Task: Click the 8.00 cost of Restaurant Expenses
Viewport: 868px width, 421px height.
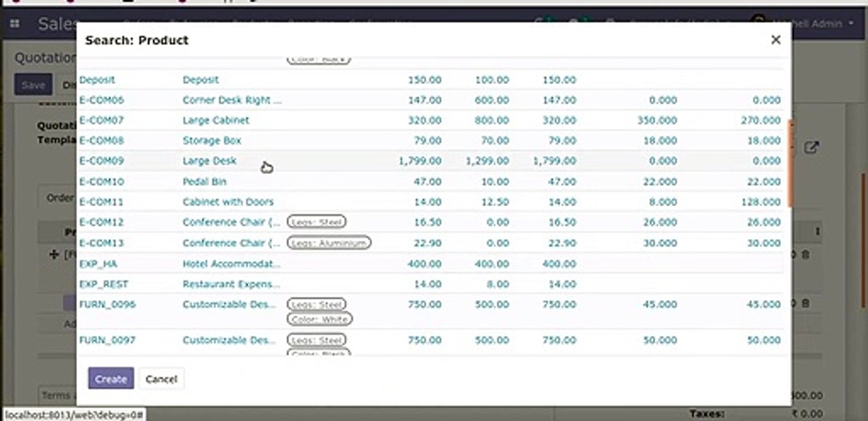Action: (x=497, y=284)
